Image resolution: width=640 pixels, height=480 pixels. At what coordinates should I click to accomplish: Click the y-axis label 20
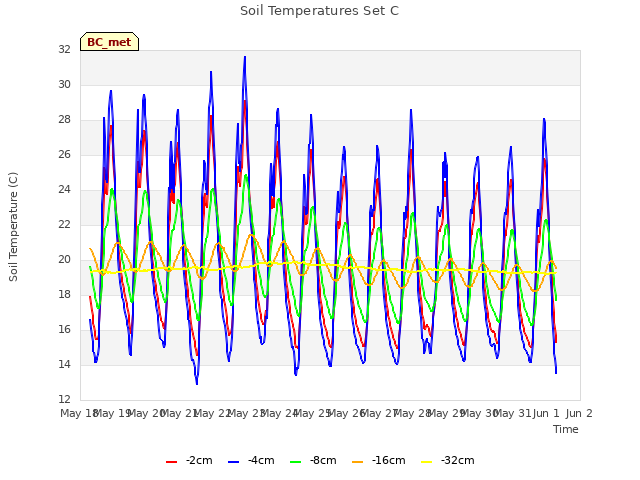[64, 260]
